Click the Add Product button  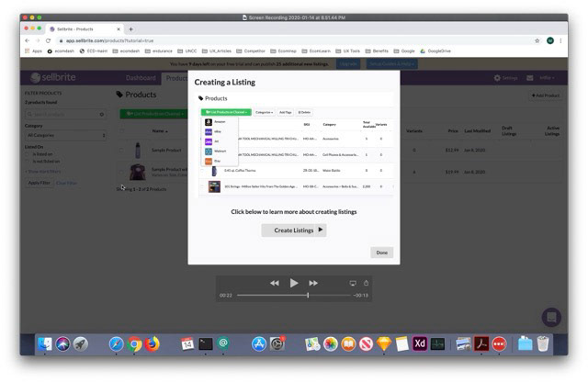pyautogui.click(x=545, y=95)
